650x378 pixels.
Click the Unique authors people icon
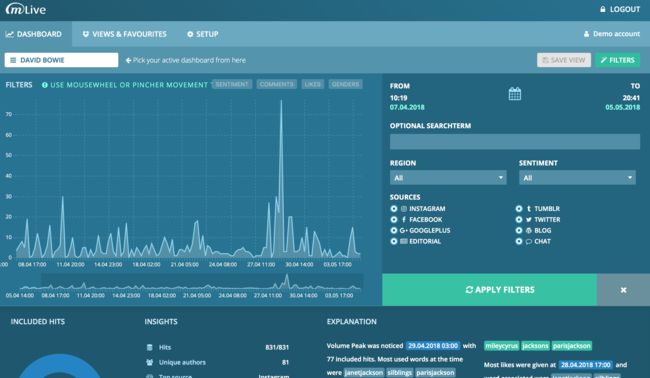point(150,362)
